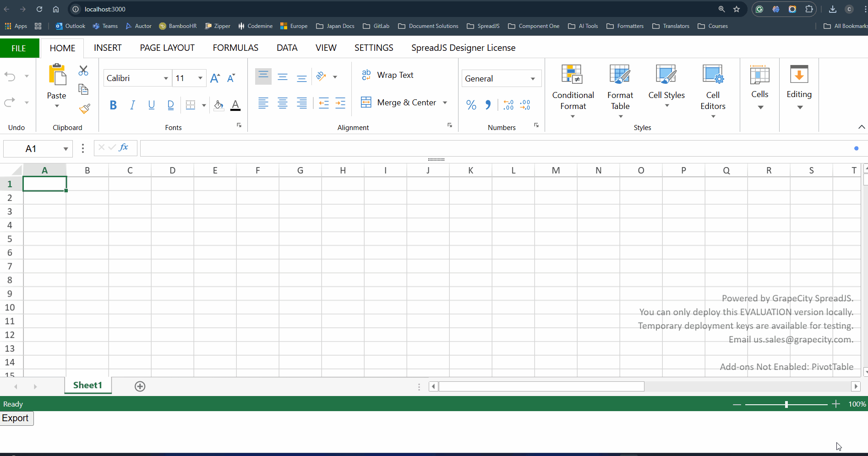Switch to the FORMULAS tab
This screenshot has width=868, height=456.
pyautogui.click(x=235, y=48)
